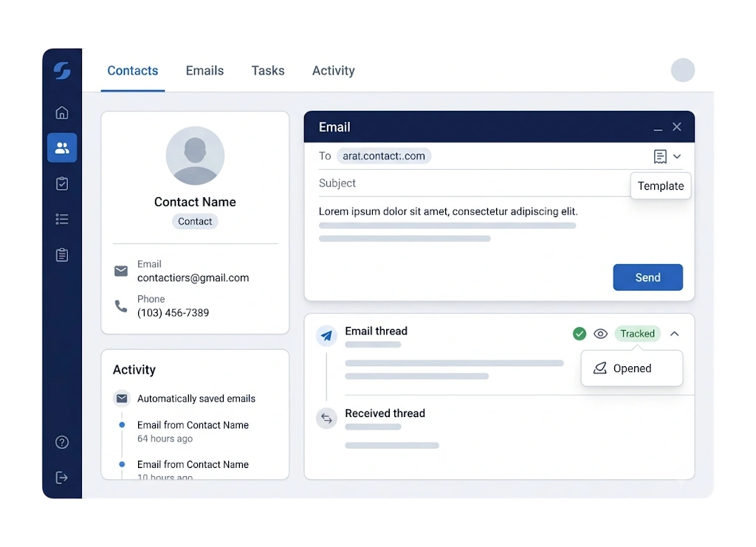Minimize the Email compose panel
756x547 pixels.
pyautogui.click(x=658, y=128)
